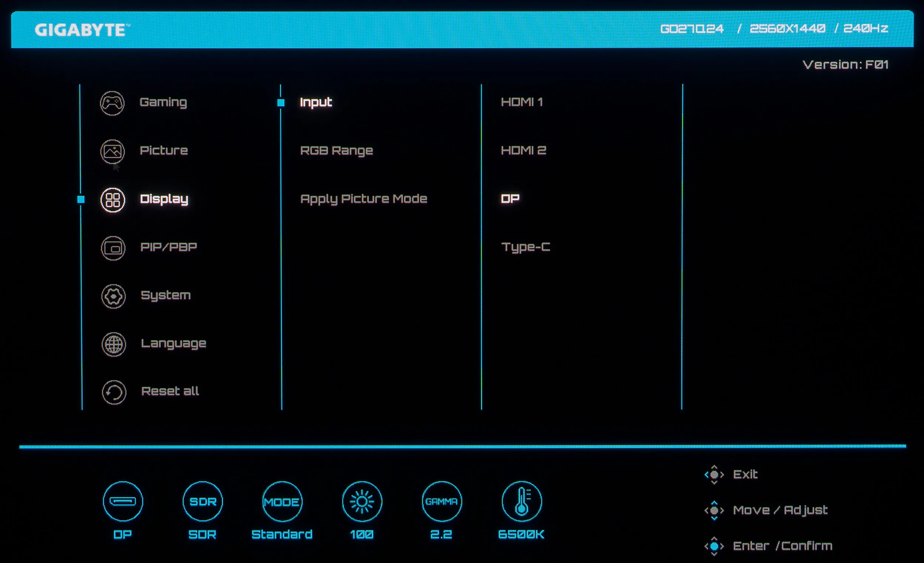The width and height of the screenshot is (924, 563).
Task: Open Apply Picture Mode option
Action: (363, 199)
